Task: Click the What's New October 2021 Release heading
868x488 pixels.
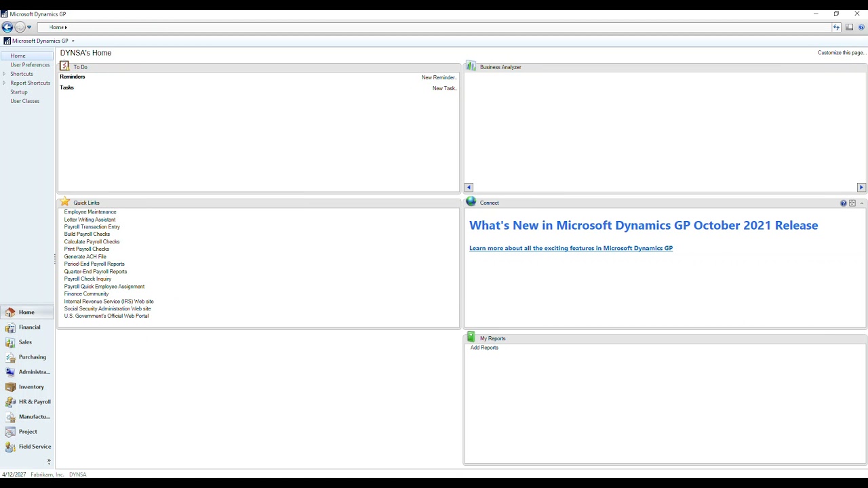Action: (x=644, y=226)
